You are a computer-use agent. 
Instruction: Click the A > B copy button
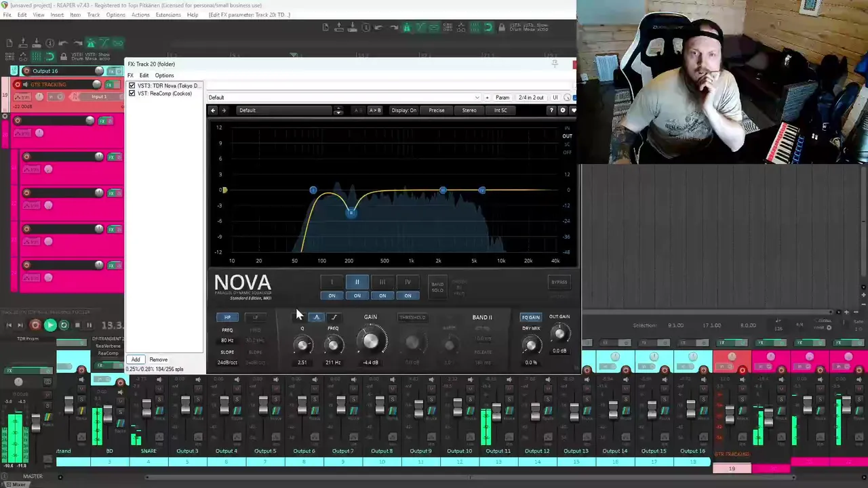click(374, 110)
